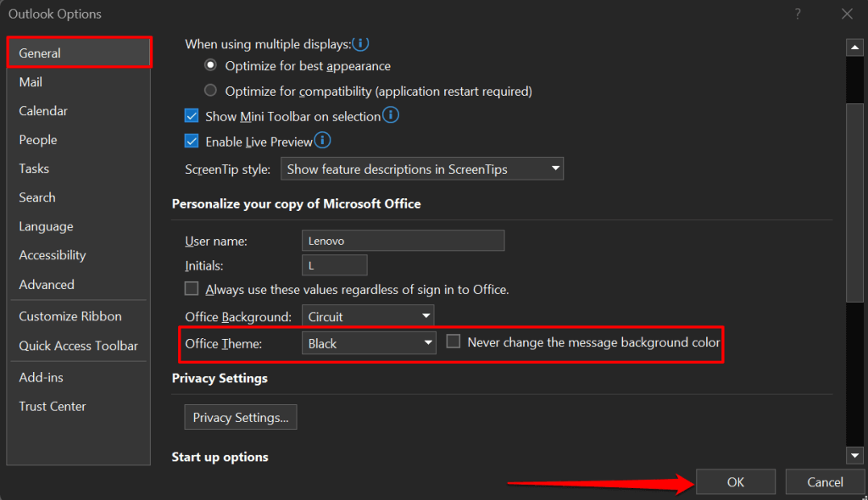Click the Privacy Settings button
This screenshot has height=500, width=868.
click(241, 417)
